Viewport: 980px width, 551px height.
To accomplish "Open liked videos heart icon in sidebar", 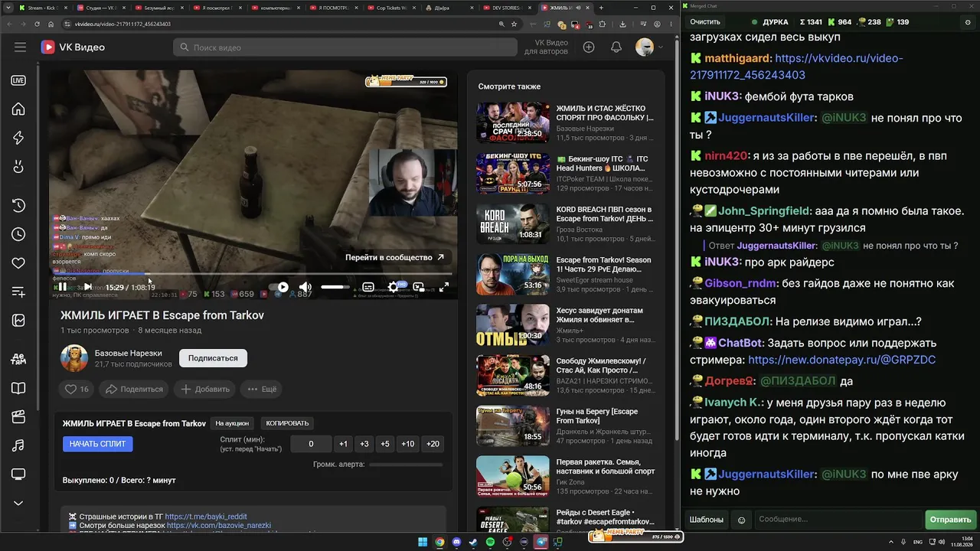I will pos(18,263).
